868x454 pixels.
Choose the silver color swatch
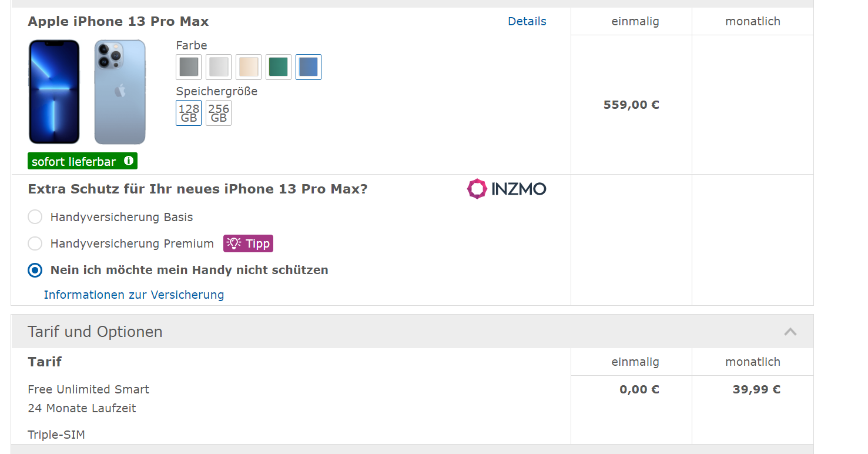coord(219,67)
